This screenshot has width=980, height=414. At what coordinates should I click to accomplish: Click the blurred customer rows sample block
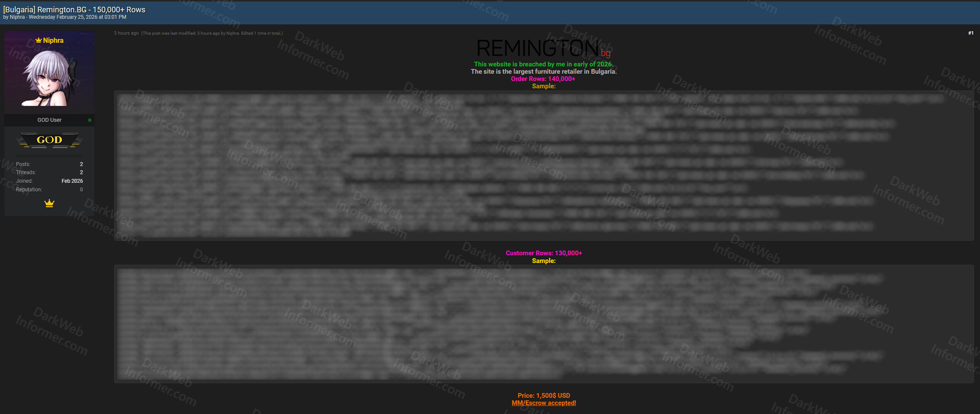click(543, 324)
